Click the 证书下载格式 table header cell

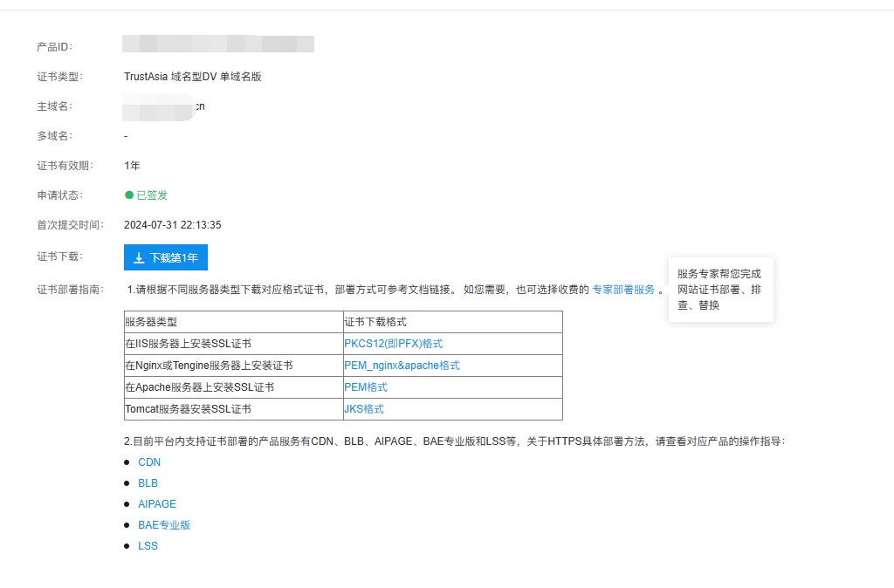452,322
